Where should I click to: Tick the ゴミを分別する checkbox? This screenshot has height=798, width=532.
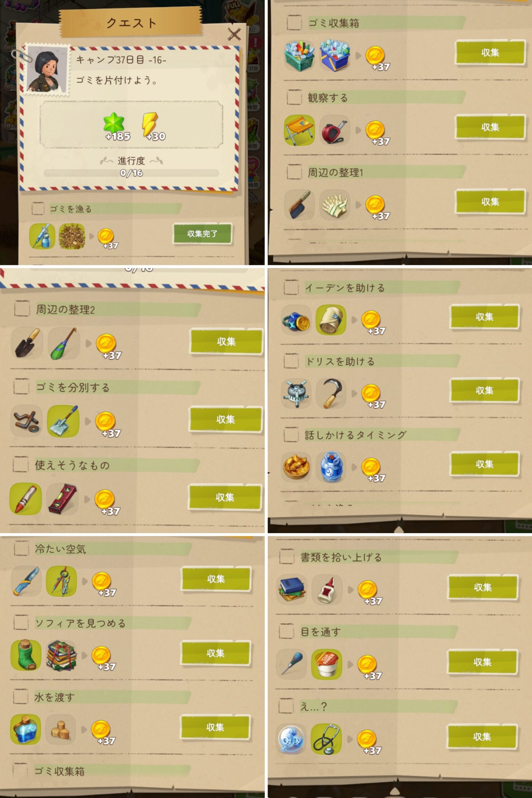[22, 387]
